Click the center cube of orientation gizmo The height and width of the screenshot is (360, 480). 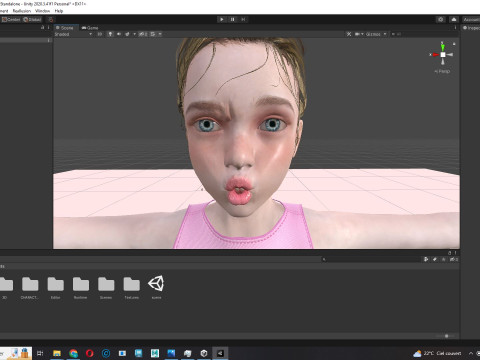click(x=443, y=54)
